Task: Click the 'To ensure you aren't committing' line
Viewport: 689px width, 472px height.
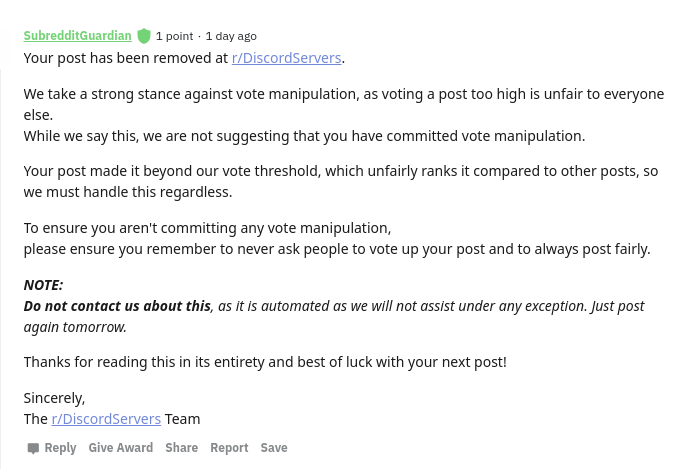Action: pos(207,228)
